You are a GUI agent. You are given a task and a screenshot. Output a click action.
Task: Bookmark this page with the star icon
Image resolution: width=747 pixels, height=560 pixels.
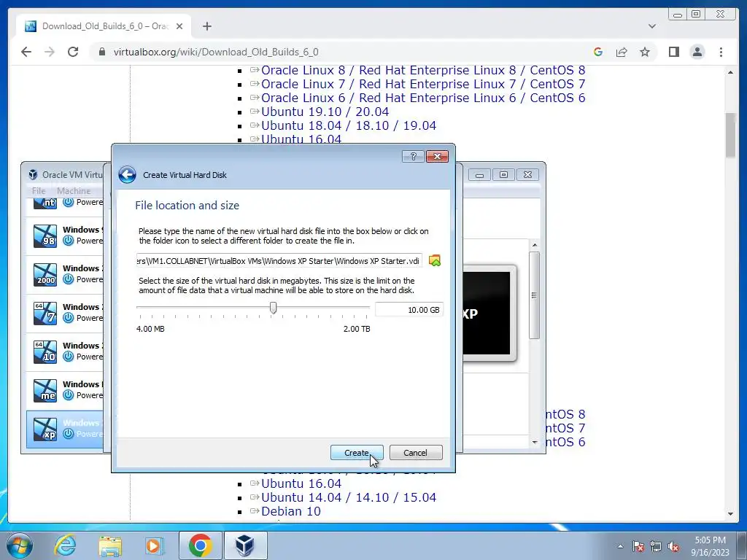(645, 52)
